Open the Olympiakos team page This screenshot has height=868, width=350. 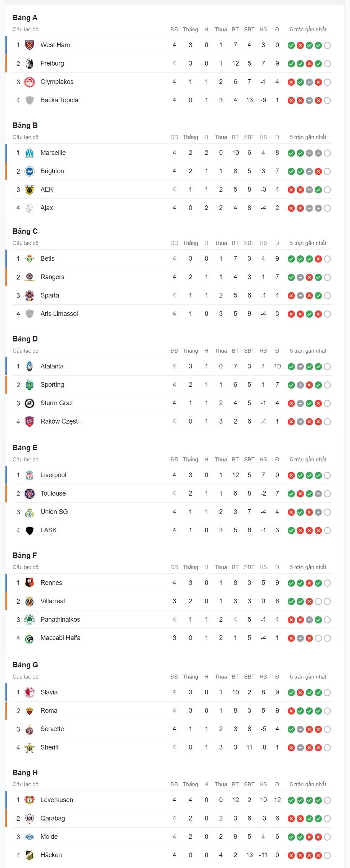(57, 82)
